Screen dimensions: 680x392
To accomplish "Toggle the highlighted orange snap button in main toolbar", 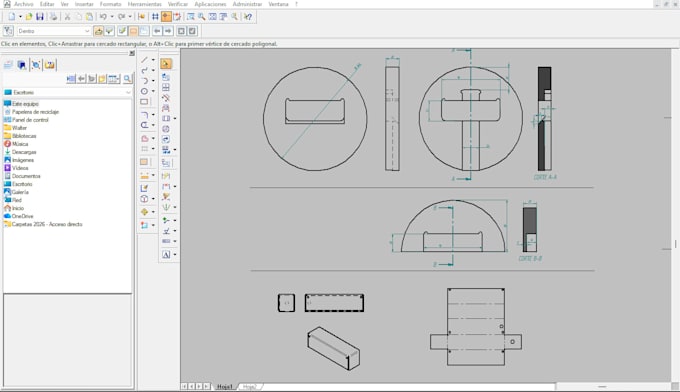I will [x=166, y=16].
